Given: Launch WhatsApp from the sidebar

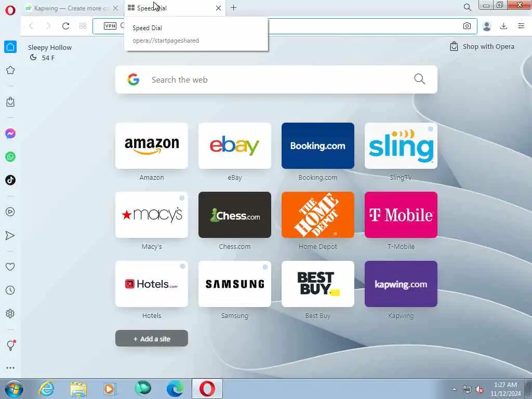Looking at the screenshot, I should point(10,157).
